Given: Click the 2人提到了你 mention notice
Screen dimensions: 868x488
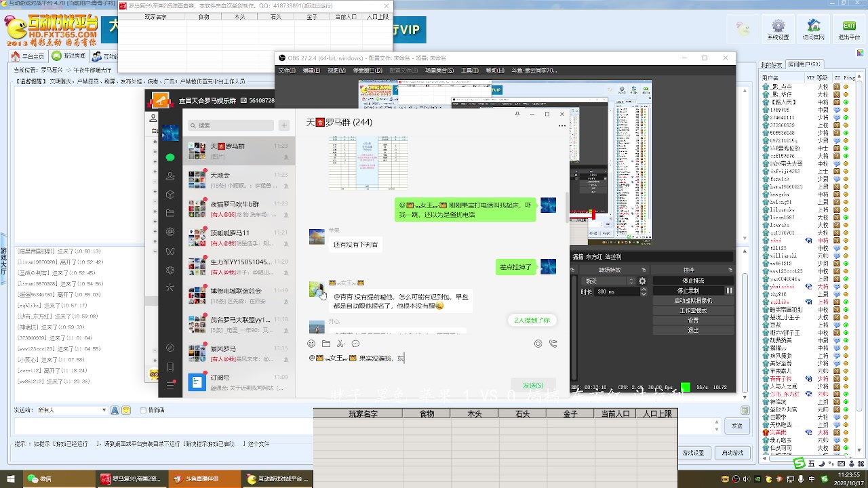Looking at the screenshot, I should pyautogui.click(x=532, y=321).
